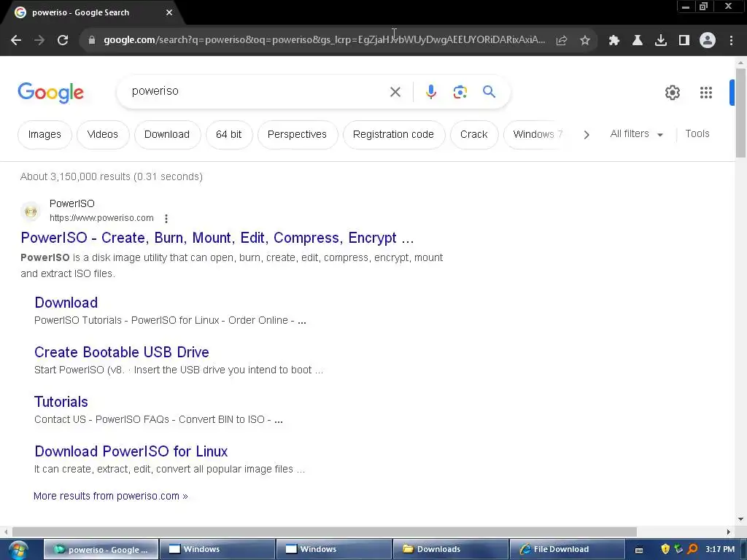The width and height of the screenshot is (747, 560).
Task: Start voice search with the microphone
Action: 431,92
